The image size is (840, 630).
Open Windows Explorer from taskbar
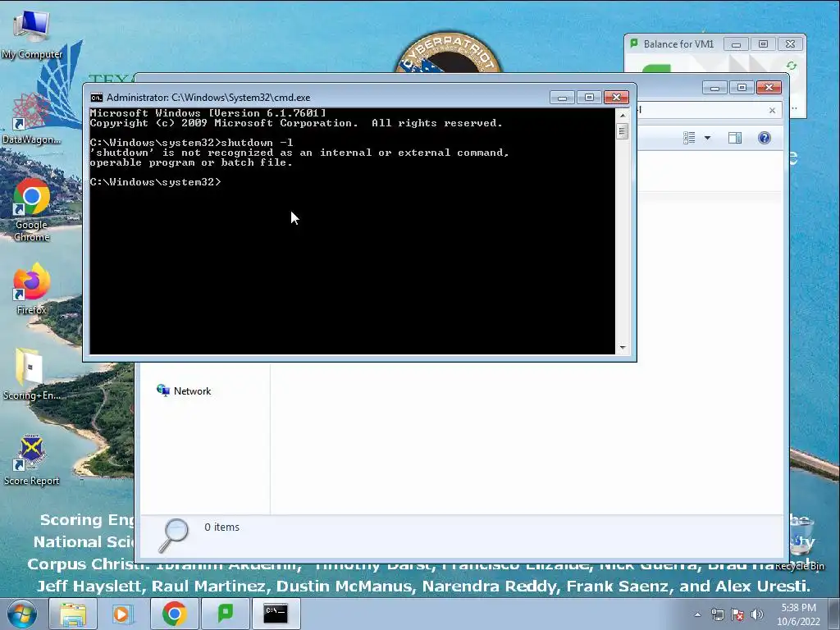tap(73, 614)
